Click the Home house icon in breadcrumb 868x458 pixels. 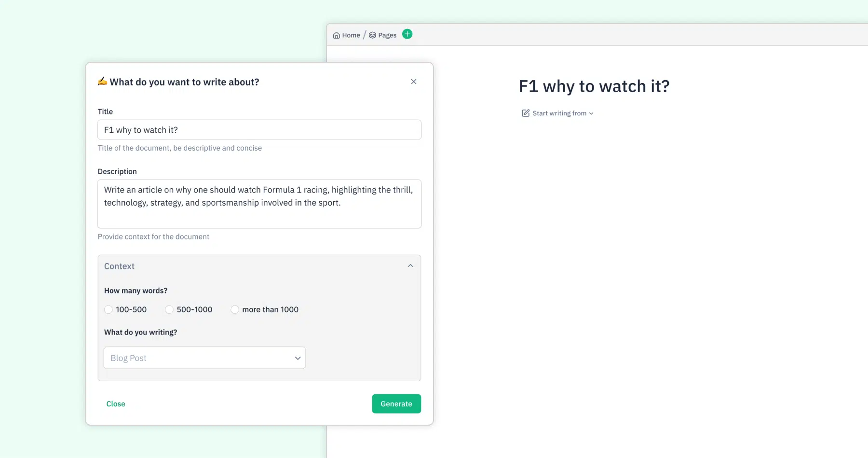pyautogui.click(x=336, y=35)
